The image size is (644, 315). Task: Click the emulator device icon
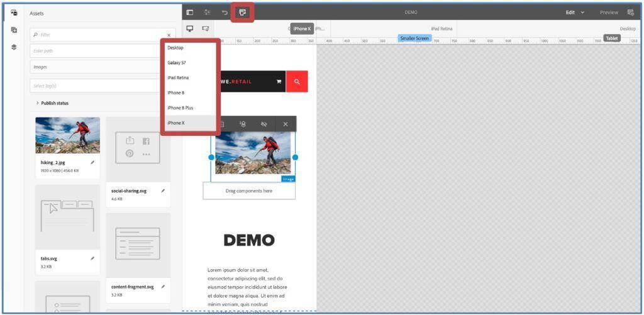click(242, 13)
